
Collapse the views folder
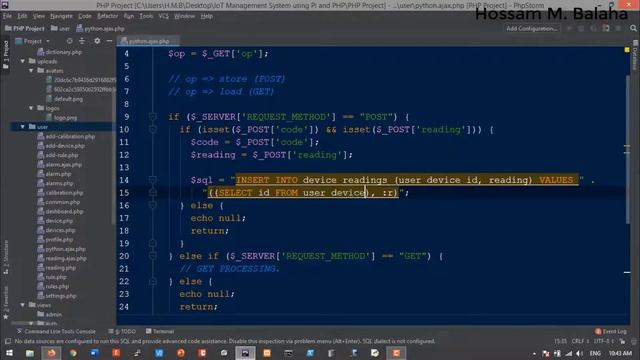[23, 305]
